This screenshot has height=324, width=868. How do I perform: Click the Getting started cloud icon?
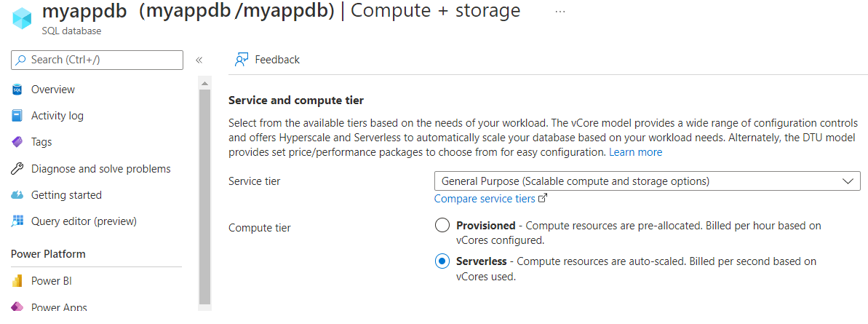pyautogui.click(x=17, y=195)
